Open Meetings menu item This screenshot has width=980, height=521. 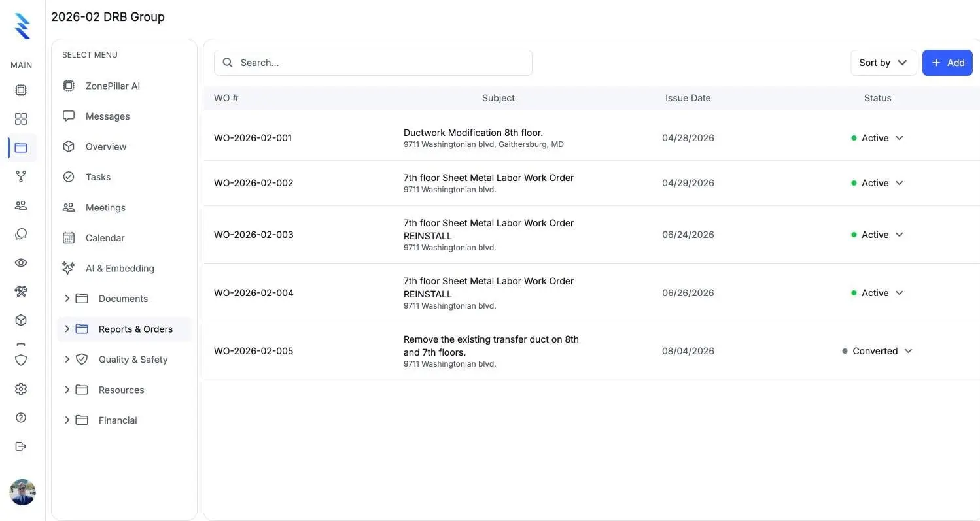pos(124,207)
